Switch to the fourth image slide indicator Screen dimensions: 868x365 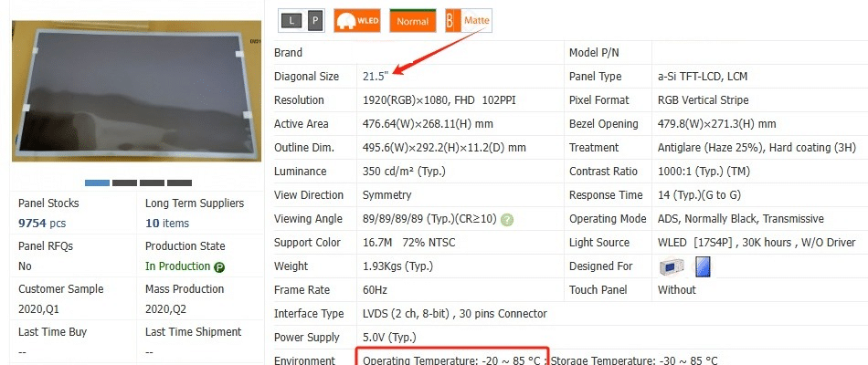179,182
